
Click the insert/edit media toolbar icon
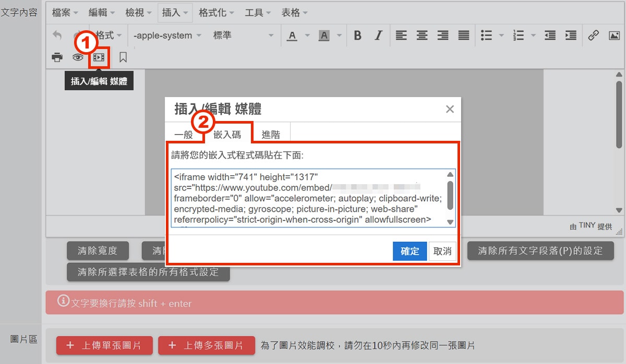click(x=99, y=57)
